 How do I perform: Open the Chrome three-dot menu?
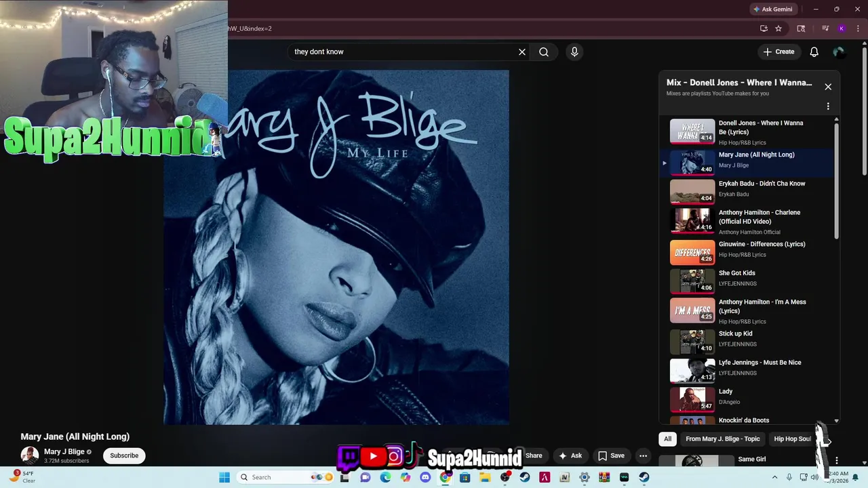pos(858,28)
